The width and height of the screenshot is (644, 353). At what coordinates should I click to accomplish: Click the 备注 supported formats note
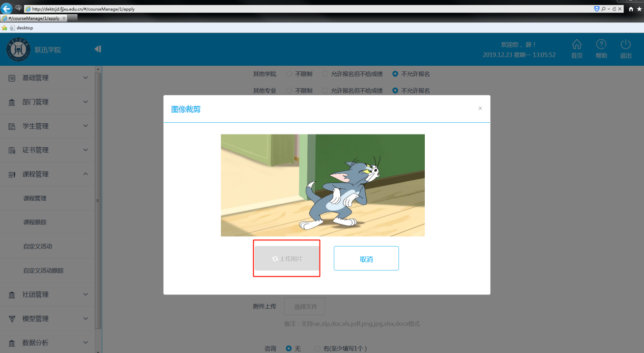[x=352, y=324]
